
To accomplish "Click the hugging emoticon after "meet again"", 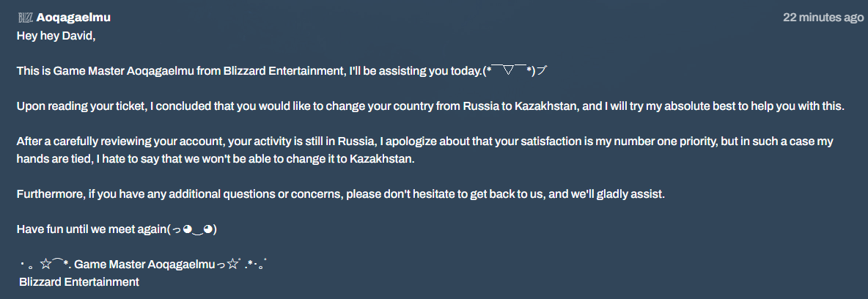I will pos(191,229).
